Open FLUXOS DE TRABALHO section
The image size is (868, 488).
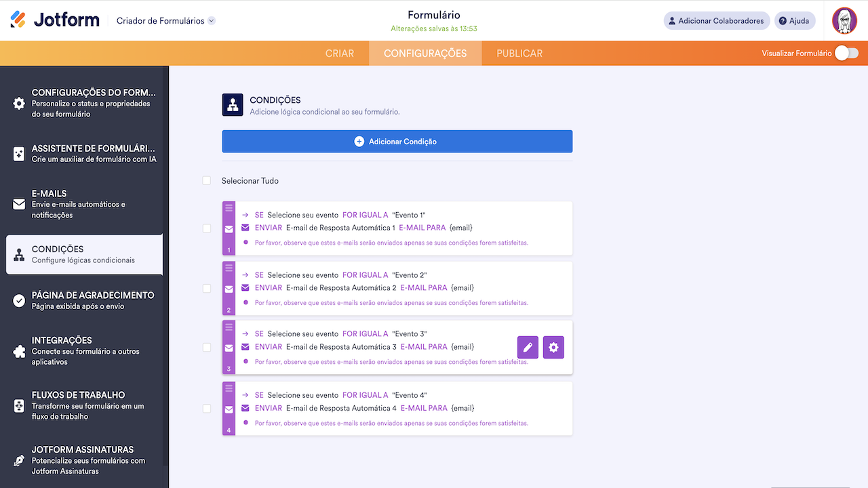[84, 405]
